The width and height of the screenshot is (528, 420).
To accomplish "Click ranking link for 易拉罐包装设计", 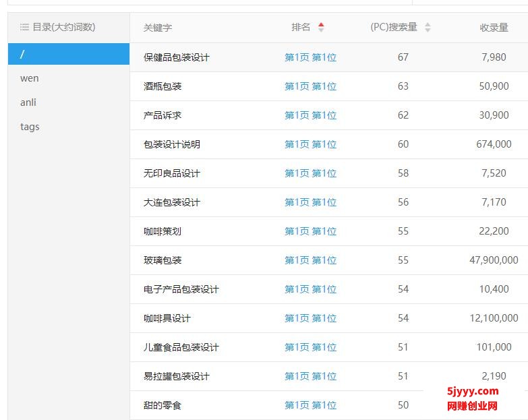I will [x=310, y=376].
